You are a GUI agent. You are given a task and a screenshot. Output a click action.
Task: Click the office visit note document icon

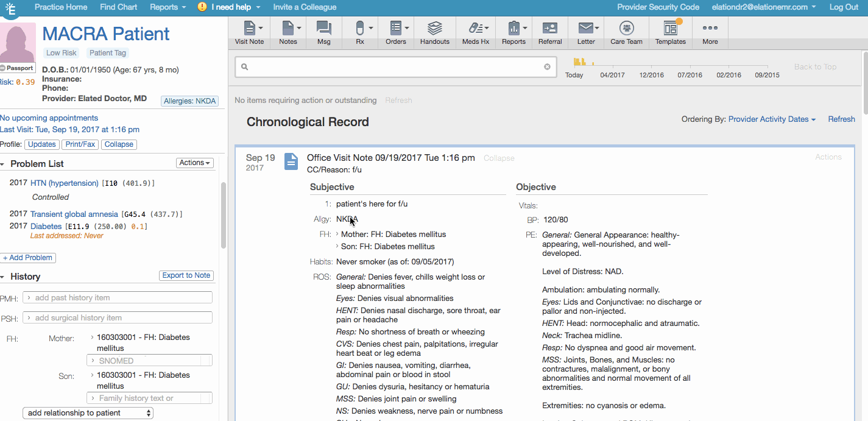(x=292, y=161)
